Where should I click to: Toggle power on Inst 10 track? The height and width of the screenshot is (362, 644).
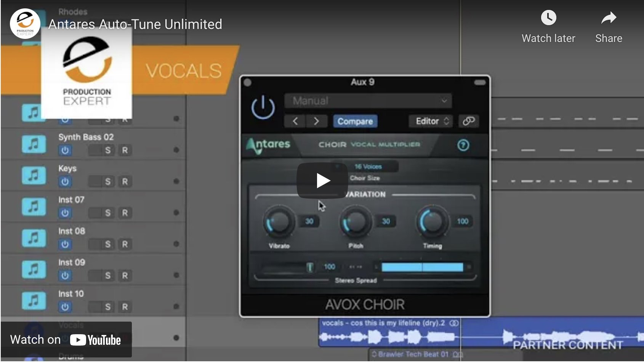click(x=65, y=306)
